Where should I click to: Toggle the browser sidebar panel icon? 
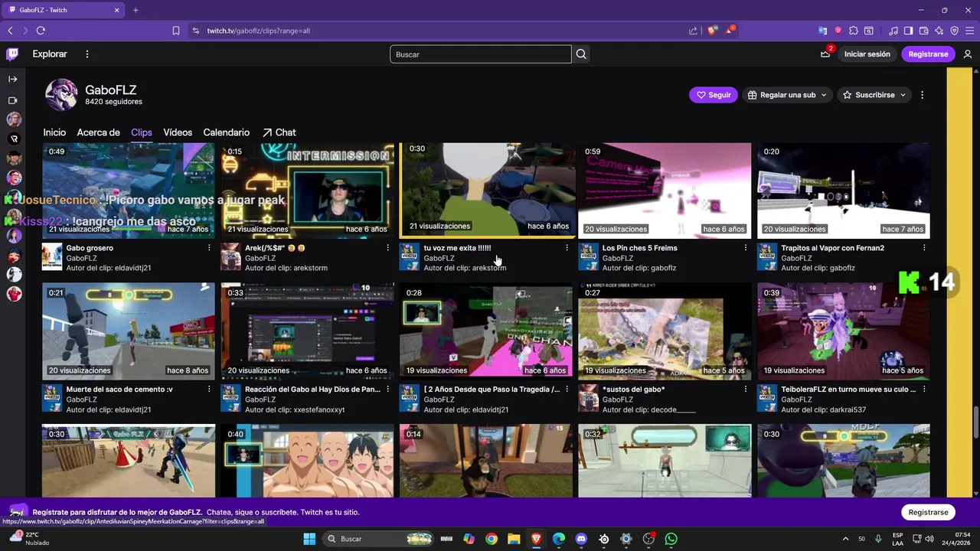pos(908,31)
